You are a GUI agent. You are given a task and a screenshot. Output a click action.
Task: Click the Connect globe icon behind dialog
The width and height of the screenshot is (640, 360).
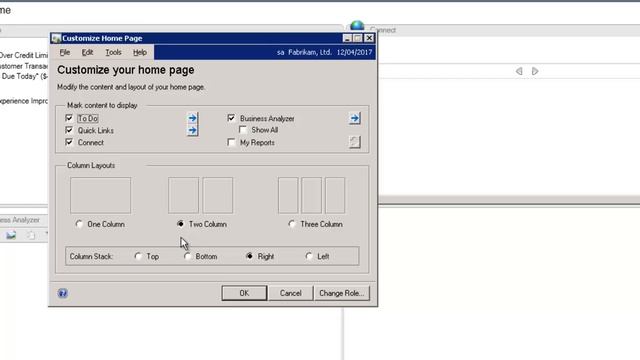pos(357,26)
